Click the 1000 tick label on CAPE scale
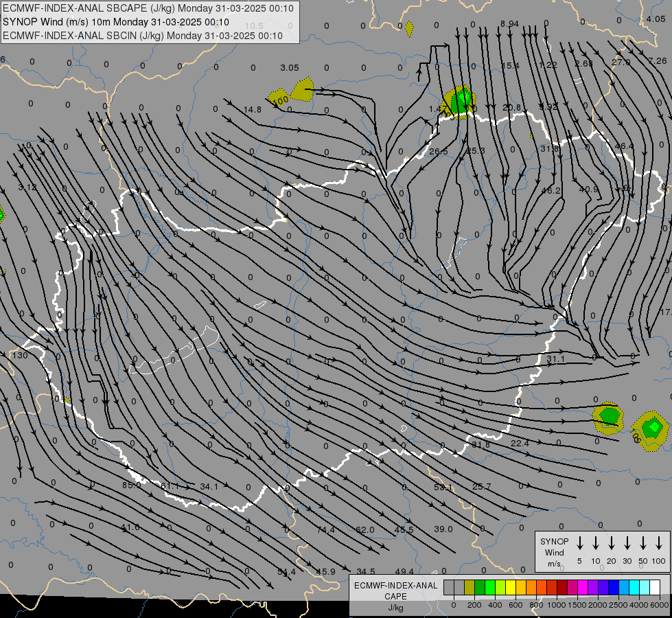 [556, 605]
